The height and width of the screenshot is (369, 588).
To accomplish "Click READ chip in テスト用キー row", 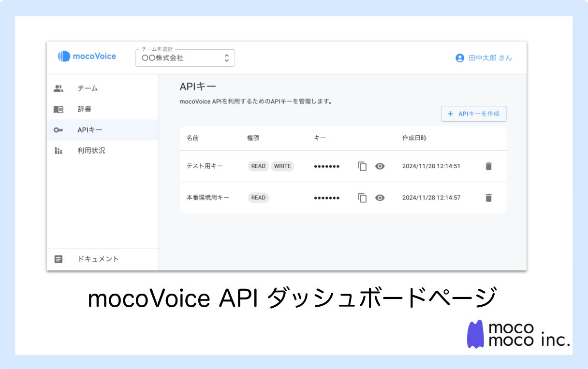I will [258, 166].
